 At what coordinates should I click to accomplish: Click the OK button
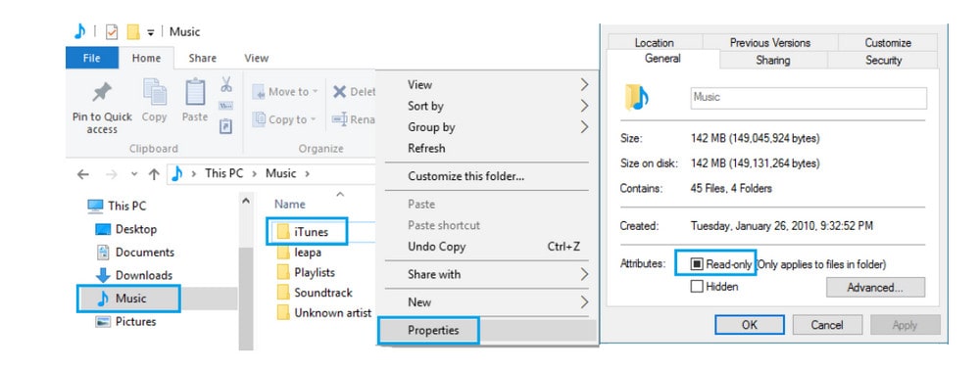click(750, 325)
